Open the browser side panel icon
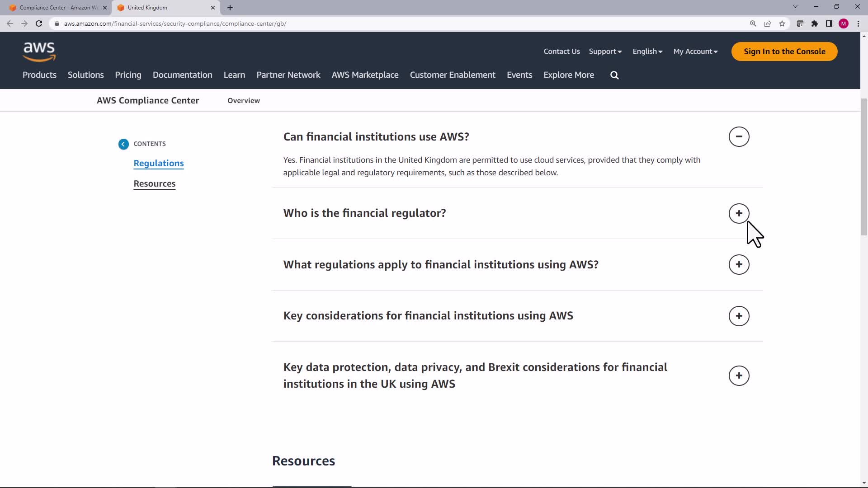 click(x=829, y=23)
